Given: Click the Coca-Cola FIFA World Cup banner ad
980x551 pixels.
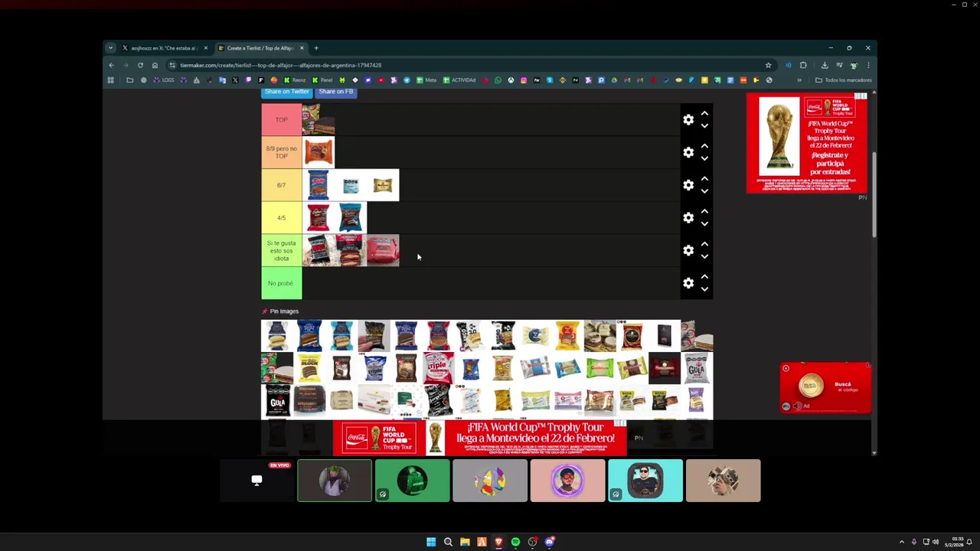Looking at the screenshot, I should [479, 438].
